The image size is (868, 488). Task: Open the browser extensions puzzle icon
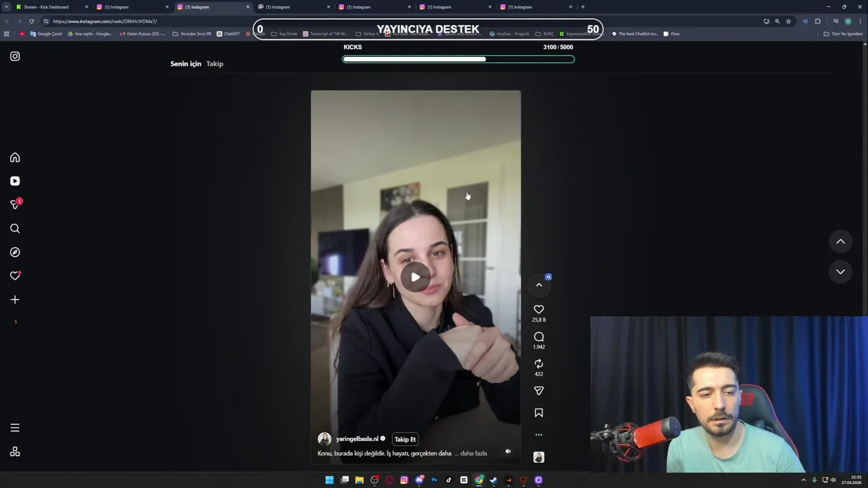pos(817,21)
